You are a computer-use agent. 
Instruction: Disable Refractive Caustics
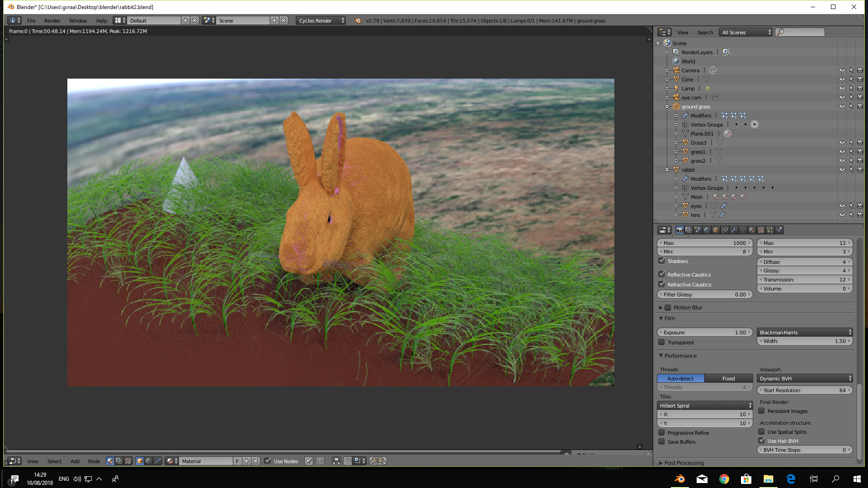coord(662,284)
